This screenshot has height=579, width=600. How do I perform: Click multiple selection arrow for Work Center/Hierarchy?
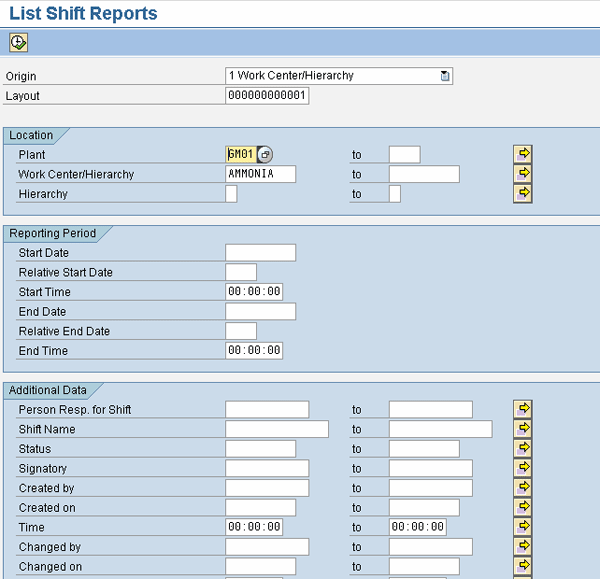[x=522, y=174]
